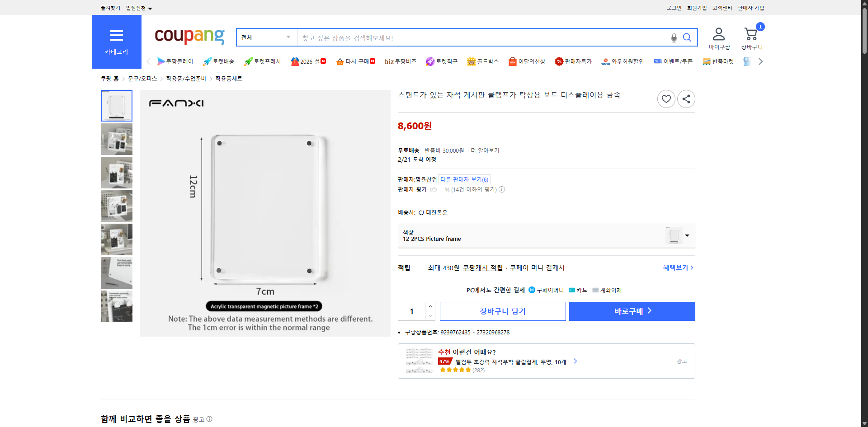Click the 바로구매 purchase button
868x427 pixels.
pos(632,311)
